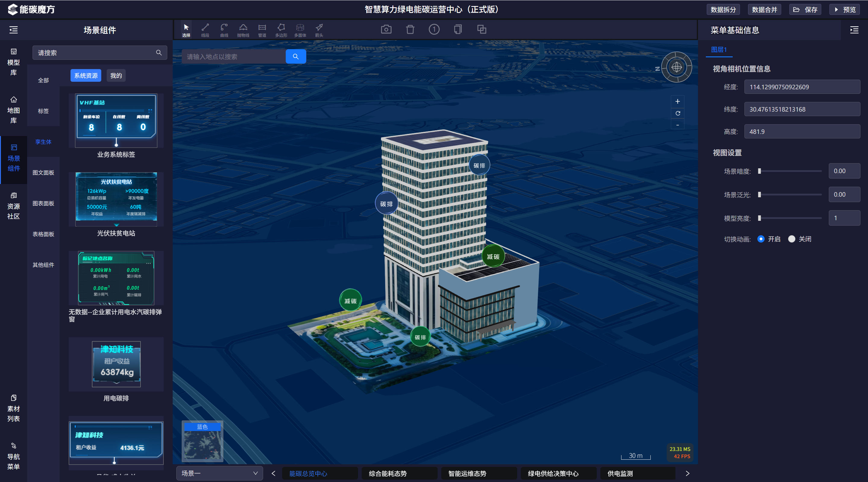868x482 pixels.
Task: Select the 线段 line segment tool
Action: 205,30
